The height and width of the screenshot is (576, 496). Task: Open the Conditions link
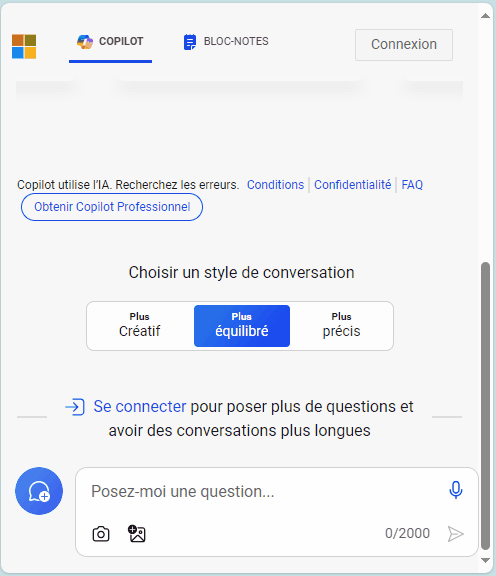(x=275, y=184)
